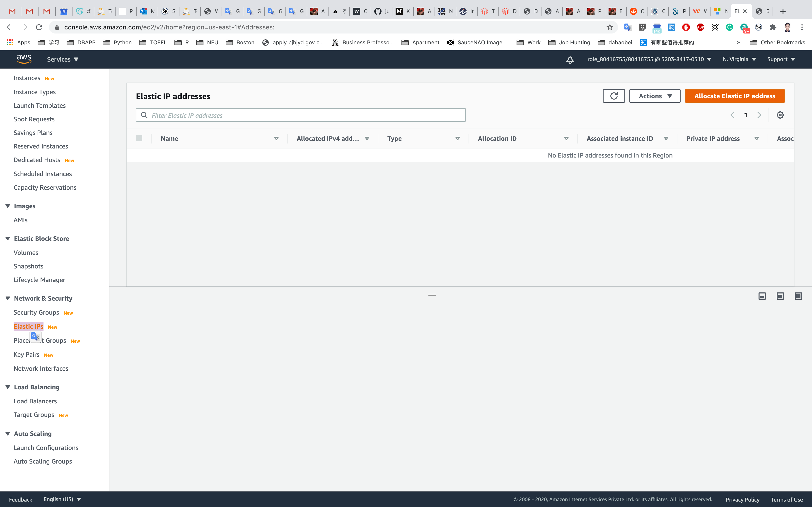Click Allocate Elastic IP address button
812x507 pixels.
click(x=735, y=96)
